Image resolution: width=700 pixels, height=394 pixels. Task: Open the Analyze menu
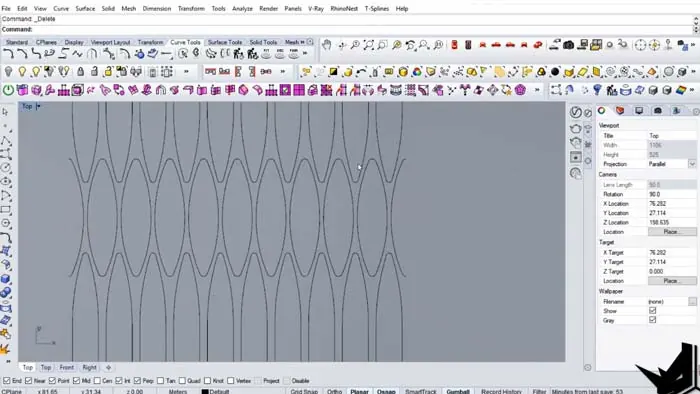242,8
